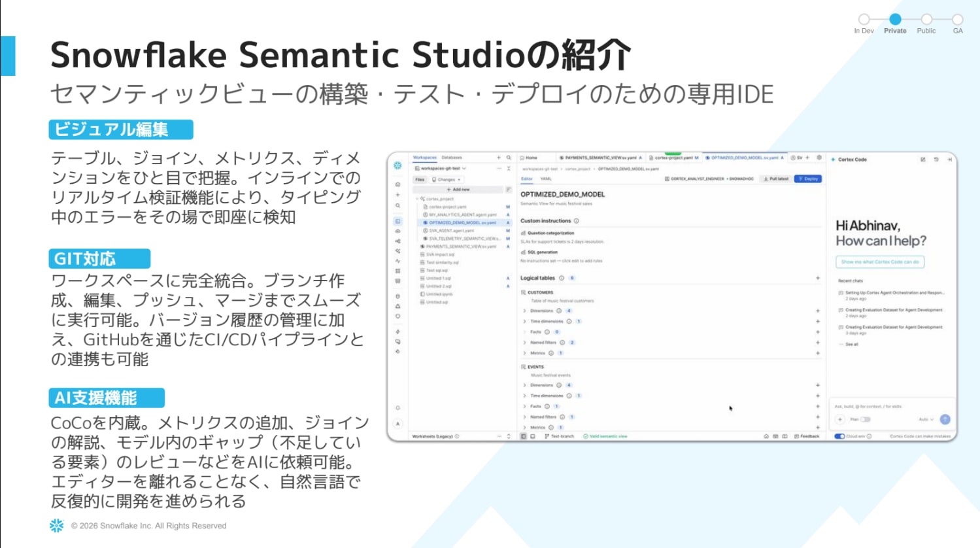Screen dimensions: 980x548
Task: Expand Named filters under CUSTOMERS
Action: coord(524,343)
